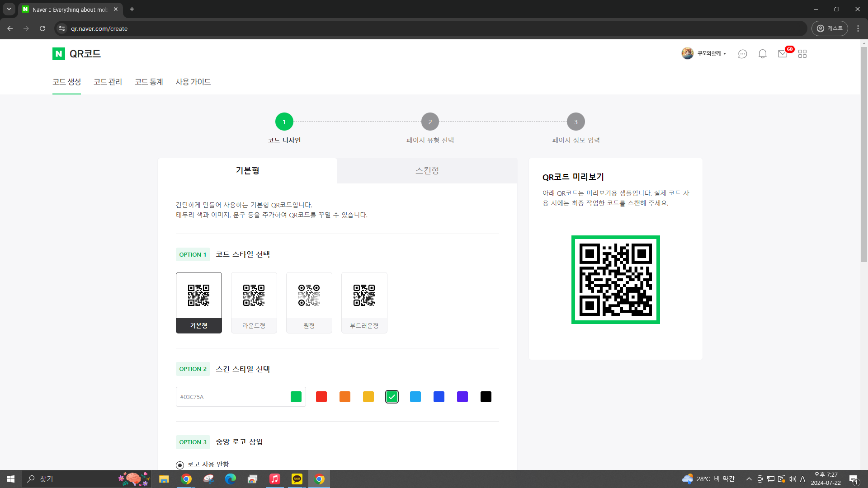Image resolution: width=868 pixels, height=488 pixels.
Task: Open the notification bell icon
Action: [762, 53]
